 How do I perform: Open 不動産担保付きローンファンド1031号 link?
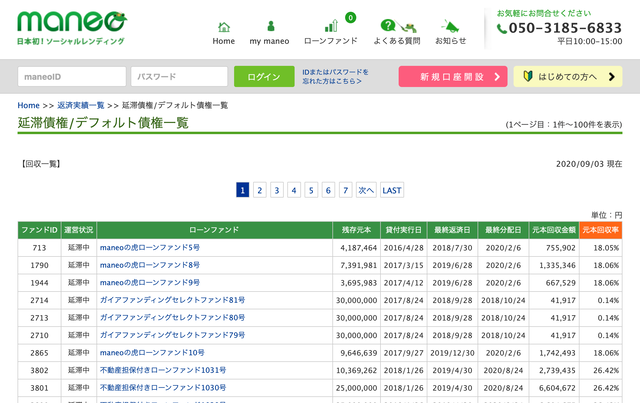tap(163, 370)
